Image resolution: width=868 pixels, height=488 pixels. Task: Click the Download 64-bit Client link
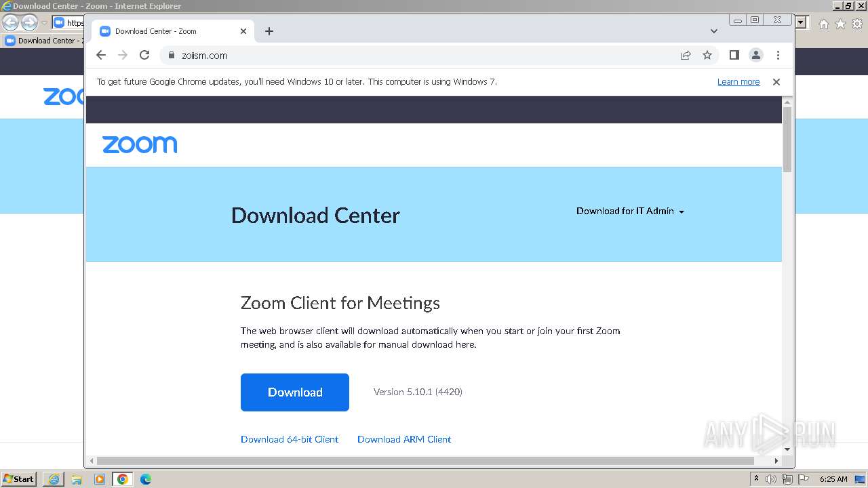[x=290, y=439]
